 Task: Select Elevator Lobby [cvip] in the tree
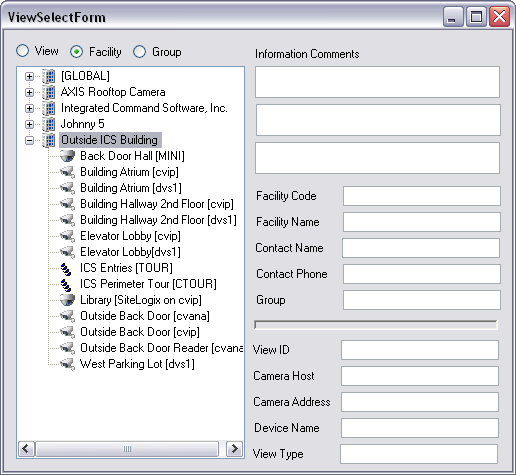tap(130, 236)
